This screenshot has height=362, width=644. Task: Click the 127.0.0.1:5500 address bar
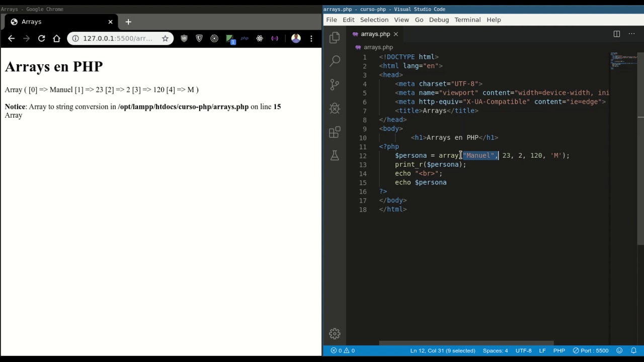[x=118, y=38]
